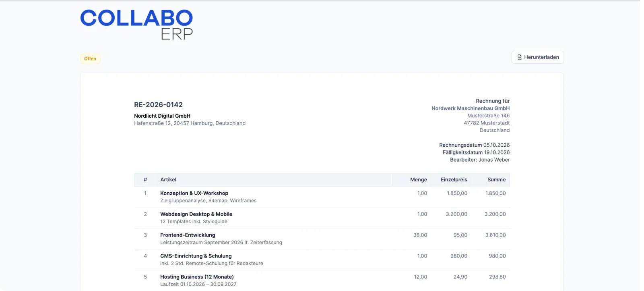This screenshot has width=644, height=291.
Task: Click description Zielgruppenanalyse, Sitemap, Wireframes
Action: click(208, 201)
